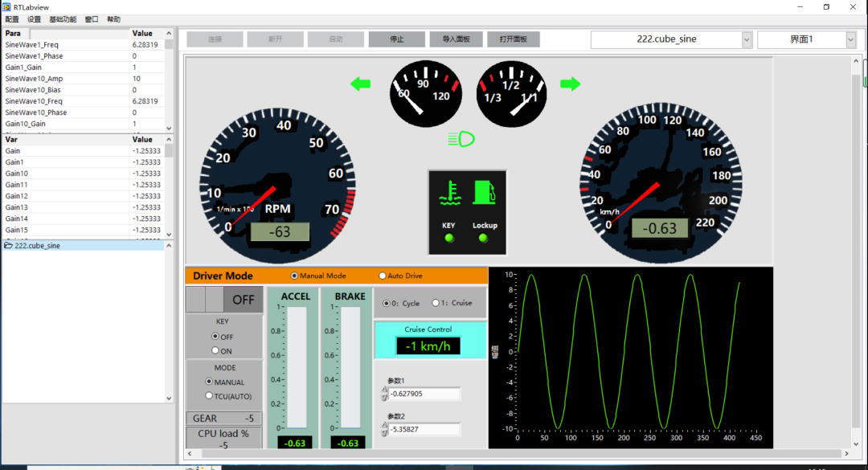Click the down arrow of the Para list scrollbar
Screen dimensions: 868x470
pos(169,128)
